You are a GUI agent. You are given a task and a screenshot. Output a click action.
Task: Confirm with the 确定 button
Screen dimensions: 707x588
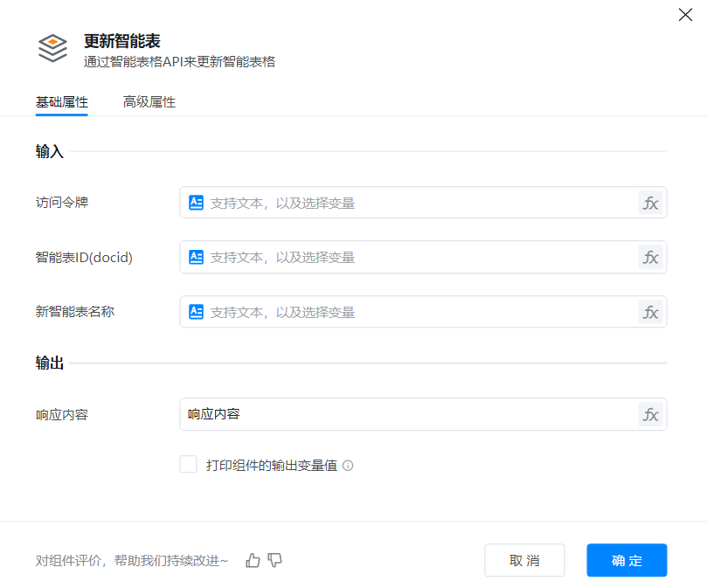click(x=627, y=560)
